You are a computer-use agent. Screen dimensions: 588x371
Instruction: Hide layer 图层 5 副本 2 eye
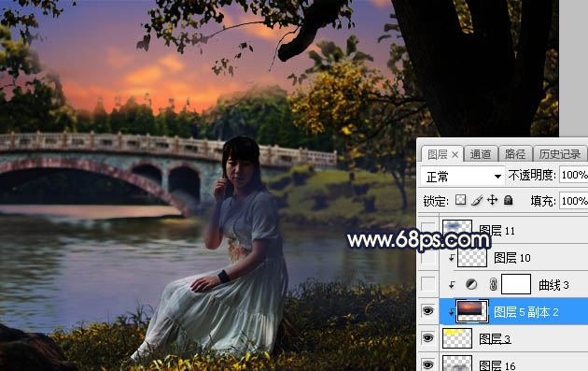tap(427, 311)
